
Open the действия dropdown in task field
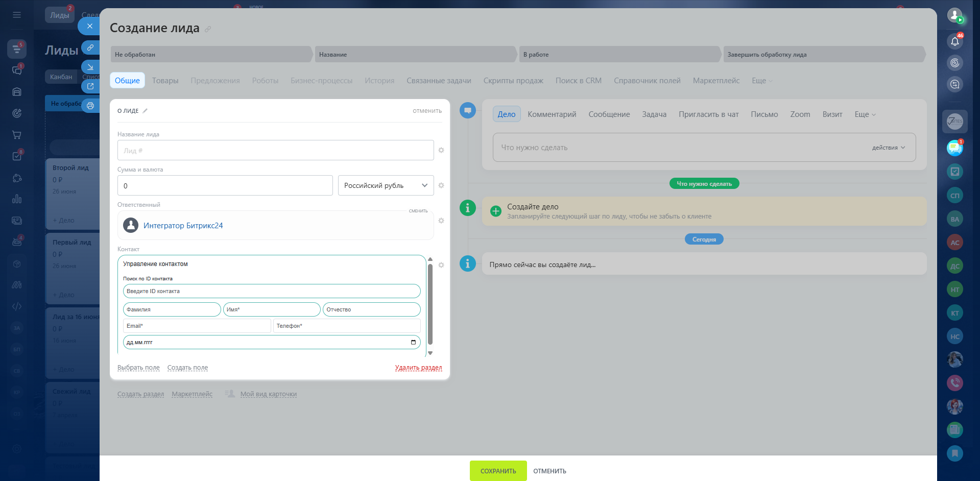[x=888, y=148]
